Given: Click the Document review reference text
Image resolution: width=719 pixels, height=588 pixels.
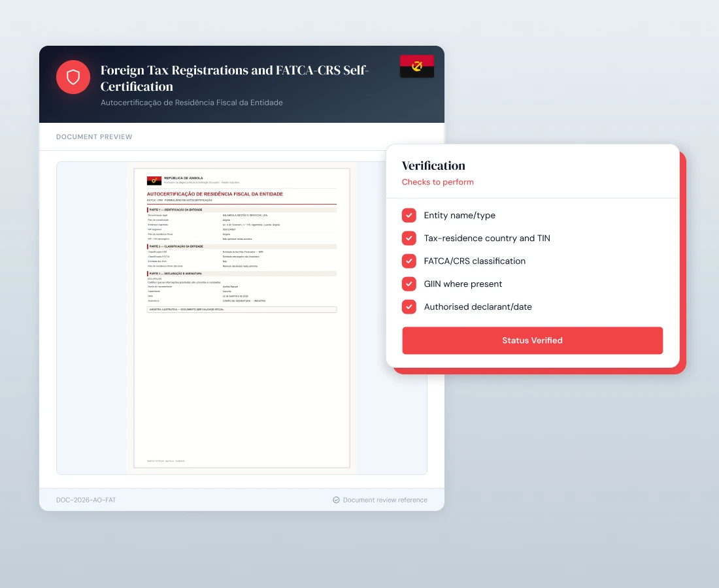Looking at the screenshot, I should coord(385,500).
